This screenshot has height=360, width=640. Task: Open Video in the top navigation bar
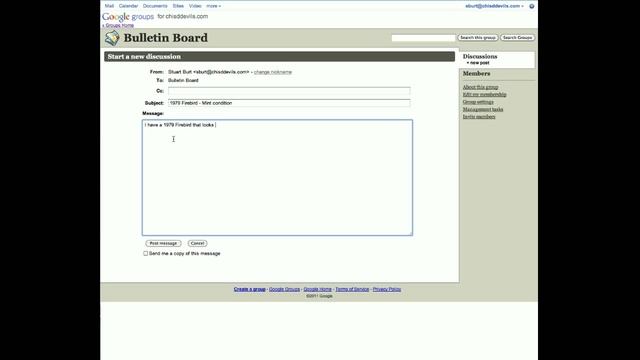click(x=195, y=6)
